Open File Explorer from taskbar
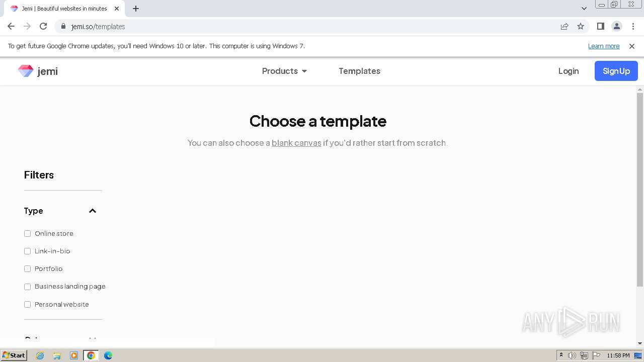644x362 pixels. pyautogui.click(x=57, y=355)
